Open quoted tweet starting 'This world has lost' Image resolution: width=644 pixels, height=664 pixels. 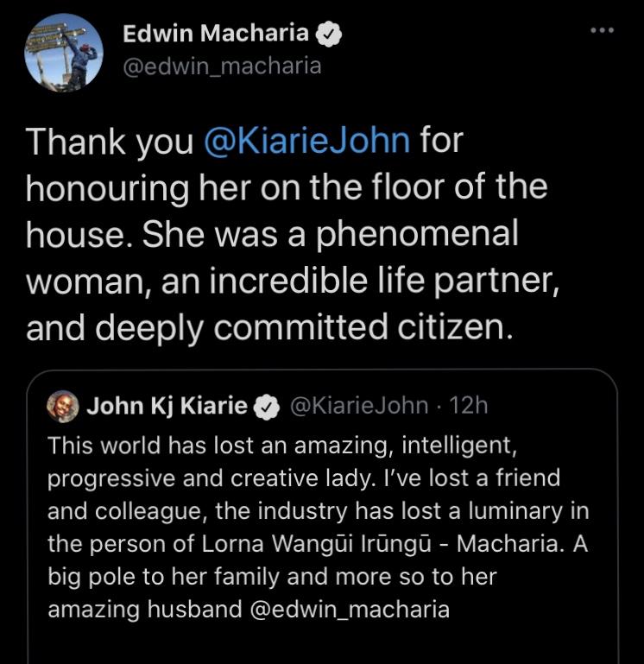click(322, 516)
